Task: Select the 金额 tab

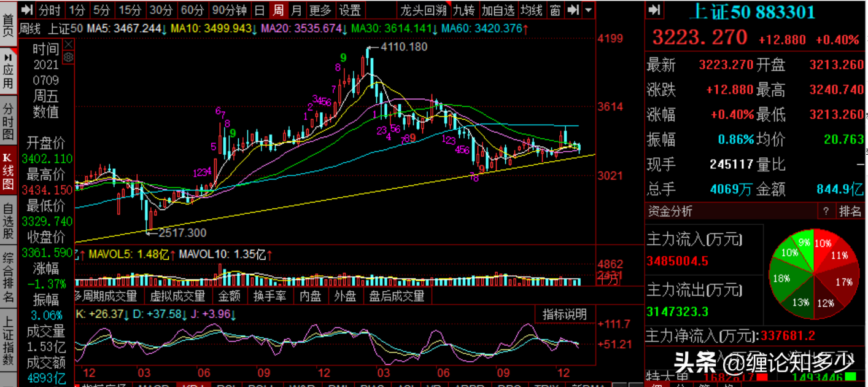Action: (x=230, y=296)
